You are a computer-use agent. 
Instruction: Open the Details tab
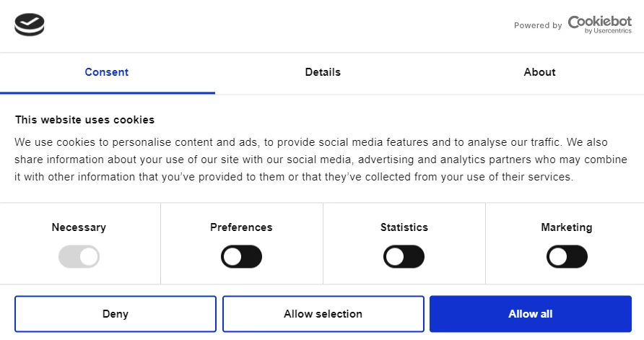(x=323, y=72)
